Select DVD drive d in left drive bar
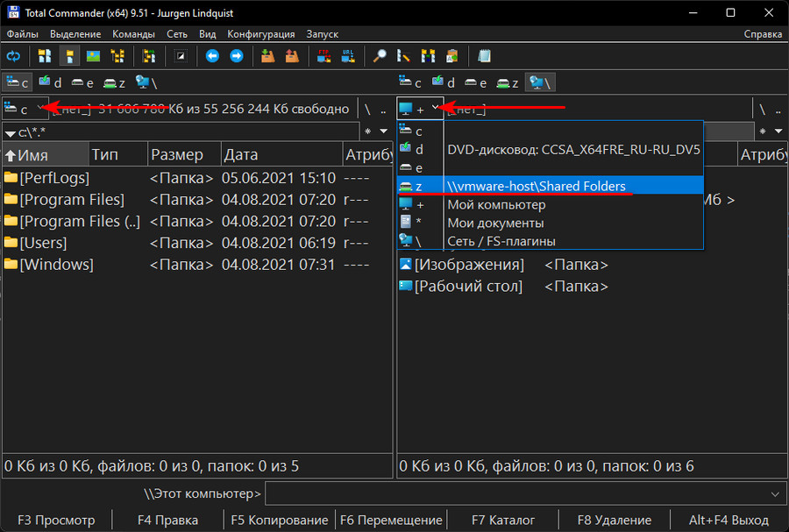 tap(50, 82)
